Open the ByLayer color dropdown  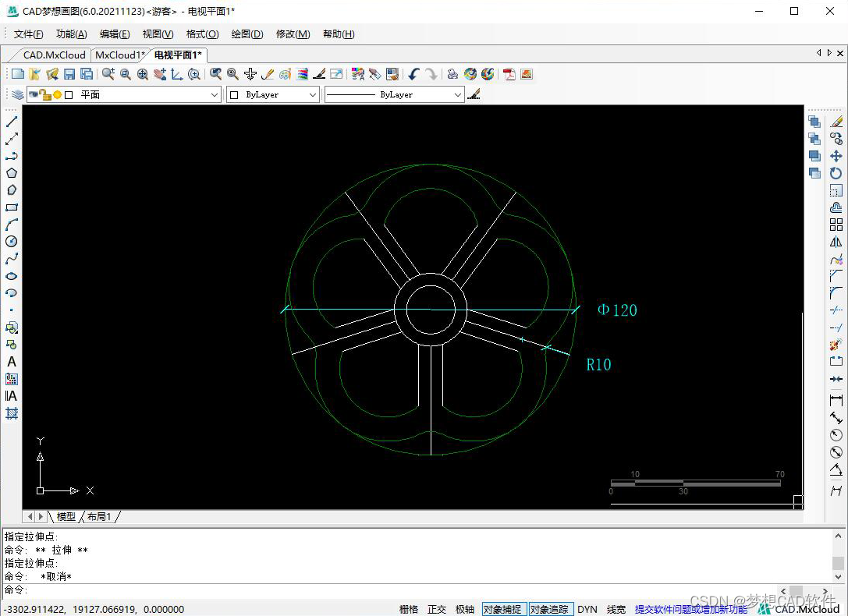pos(313,94)
